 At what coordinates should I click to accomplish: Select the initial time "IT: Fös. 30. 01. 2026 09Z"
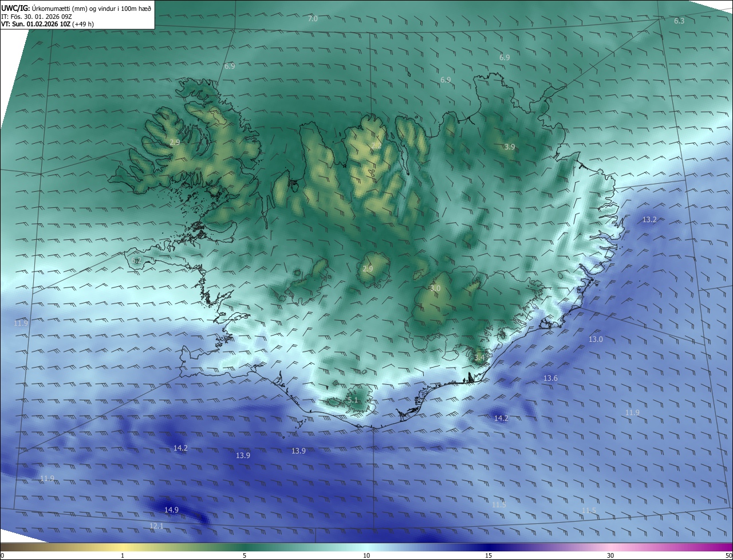pos(37,17)
